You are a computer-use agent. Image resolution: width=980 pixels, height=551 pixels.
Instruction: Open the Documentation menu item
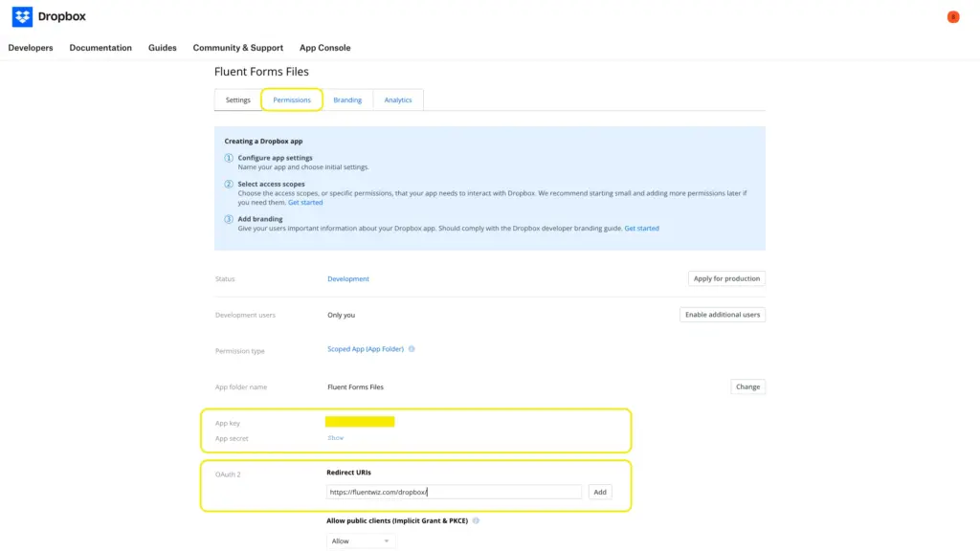pos(100,47)
